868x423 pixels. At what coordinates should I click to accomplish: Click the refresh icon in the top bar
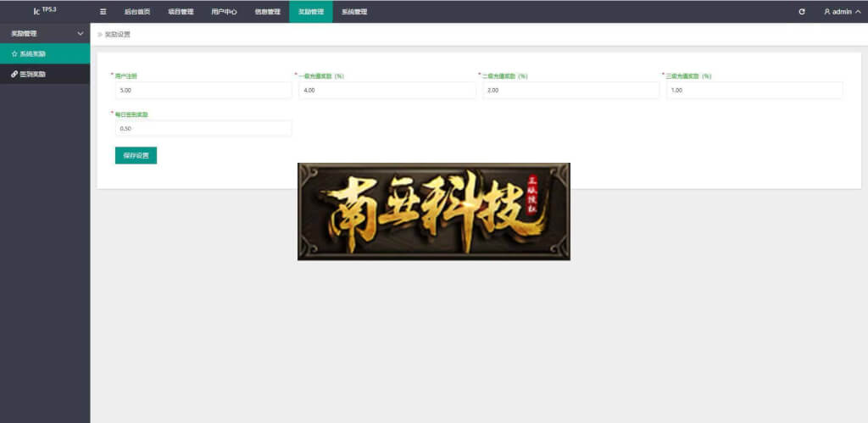pyautogui.click(x=802, y=12)
